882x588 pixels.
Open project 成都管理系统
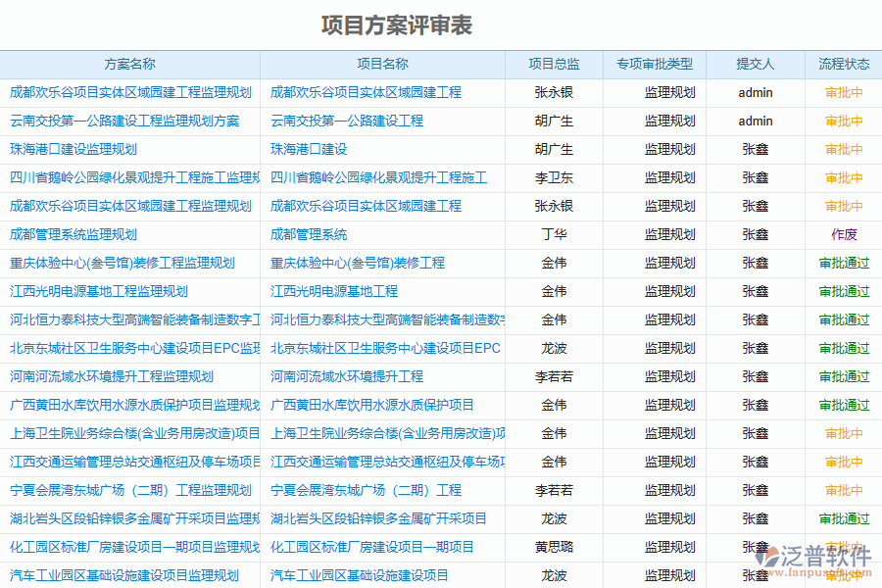pos(309,234)
